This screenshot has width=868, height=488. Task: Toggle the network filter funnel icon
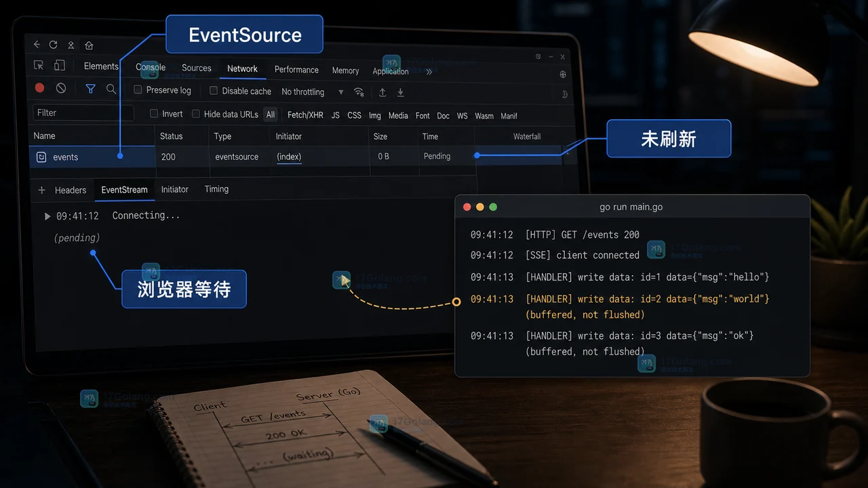coord(90,89)
